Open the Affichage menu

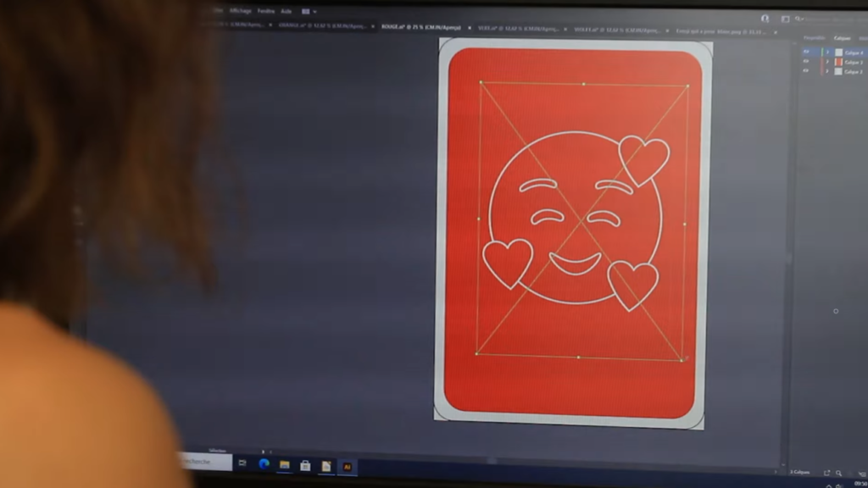pos(240,11)
